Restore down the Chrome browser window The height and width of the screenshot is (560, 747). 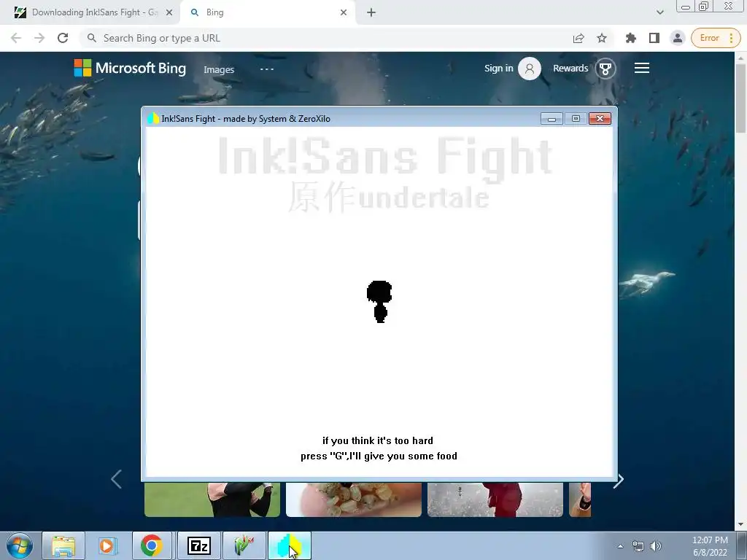coord(704,7)
